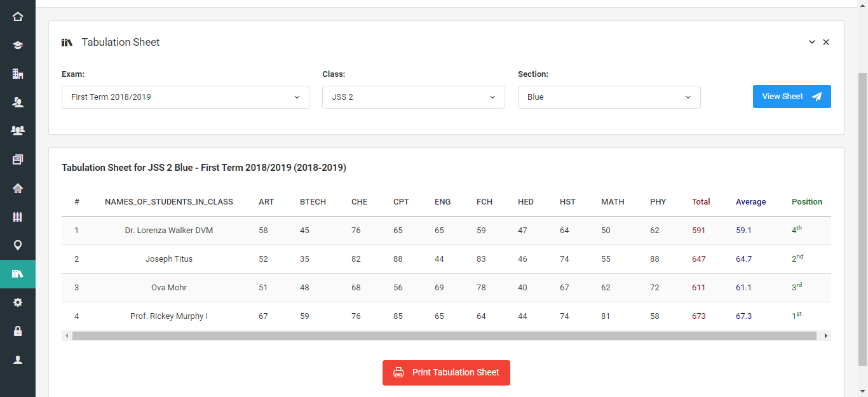Open the home dashboard sidebar icon

point(18,17)
